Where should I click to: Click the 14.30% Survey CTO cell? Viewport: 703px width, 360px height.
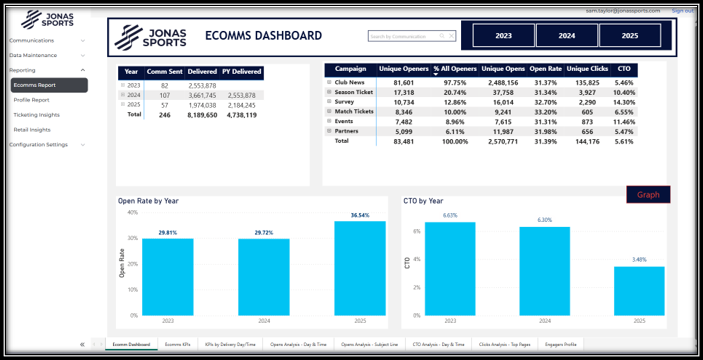(623, 102)
